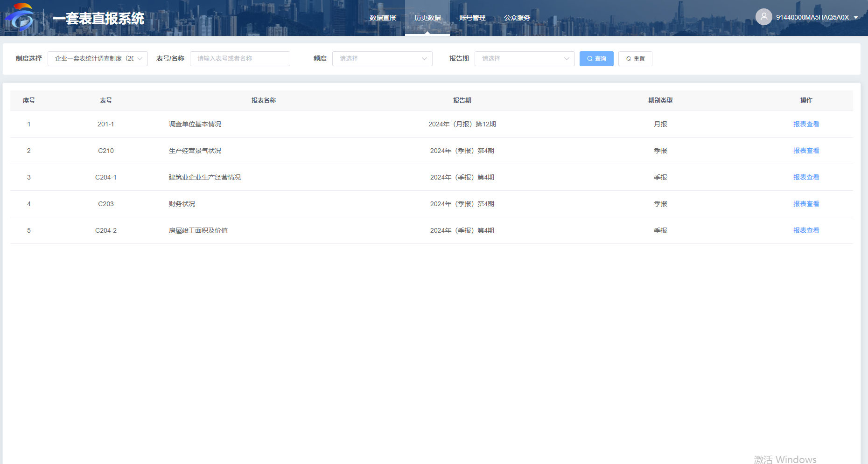This screenshot has width=868, height=464.
Task: Open the account dropdown arrow beside 91440300MA5HAQ5A0X
Action: point(856,18)
